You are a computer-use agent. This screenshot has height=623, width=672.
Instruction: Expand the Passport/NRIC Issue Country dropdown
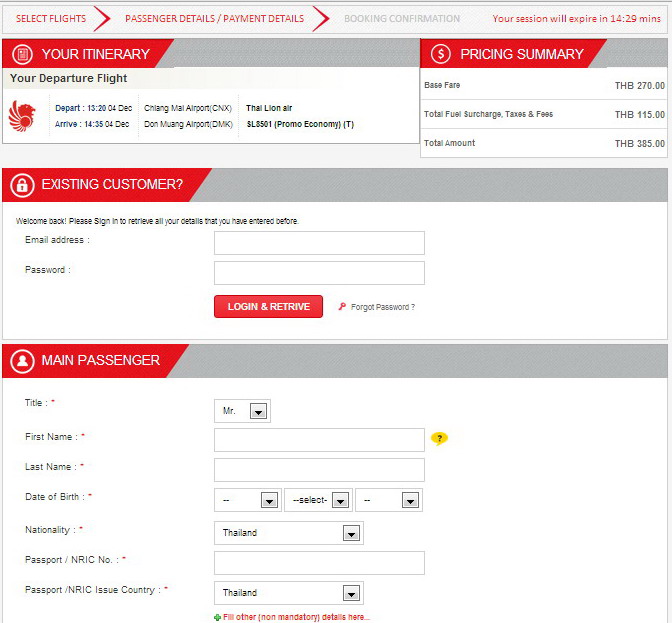pos(289,593)
